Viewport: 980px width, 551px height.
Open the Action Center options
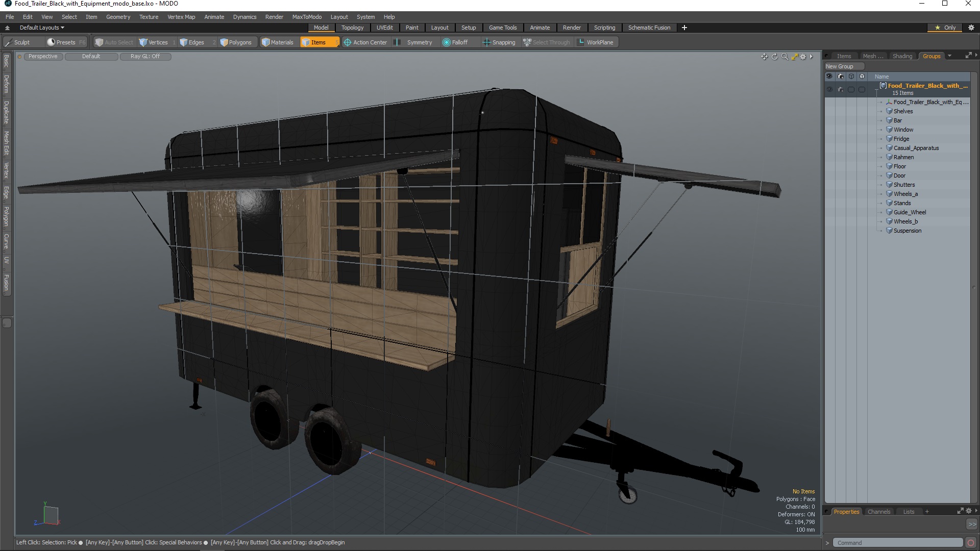(x=366, y=42)
